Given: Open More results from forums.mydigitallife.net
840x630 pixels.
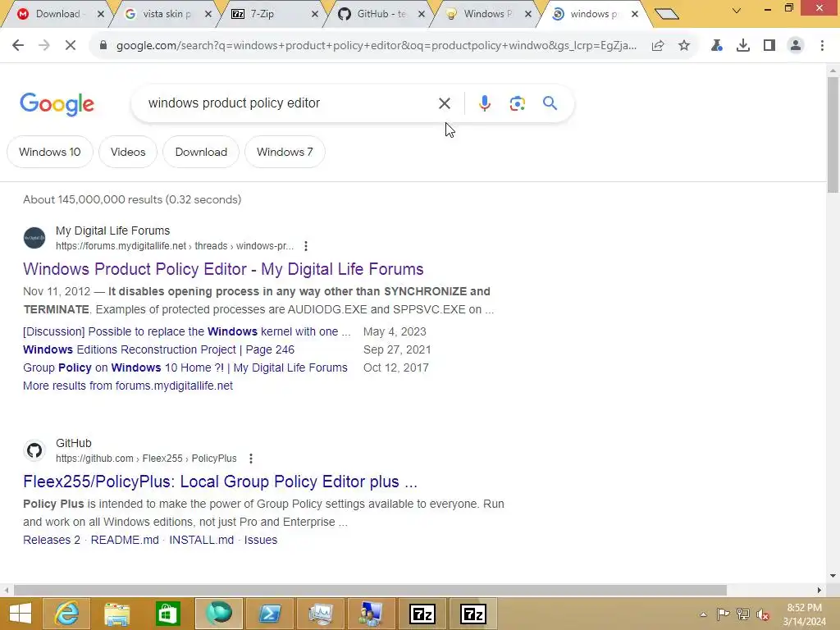Looking at the screenshot, I should 127,386.
